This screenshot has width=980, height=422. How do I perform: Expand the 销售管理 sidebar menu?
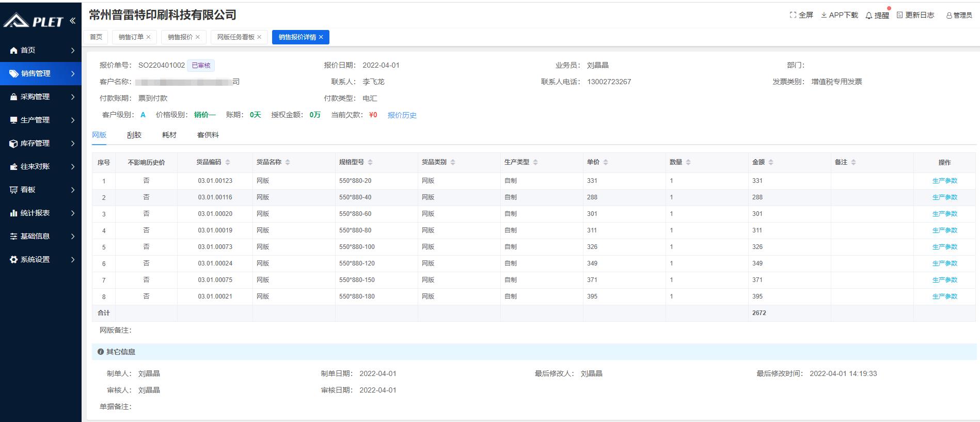[x=41, y=73]
